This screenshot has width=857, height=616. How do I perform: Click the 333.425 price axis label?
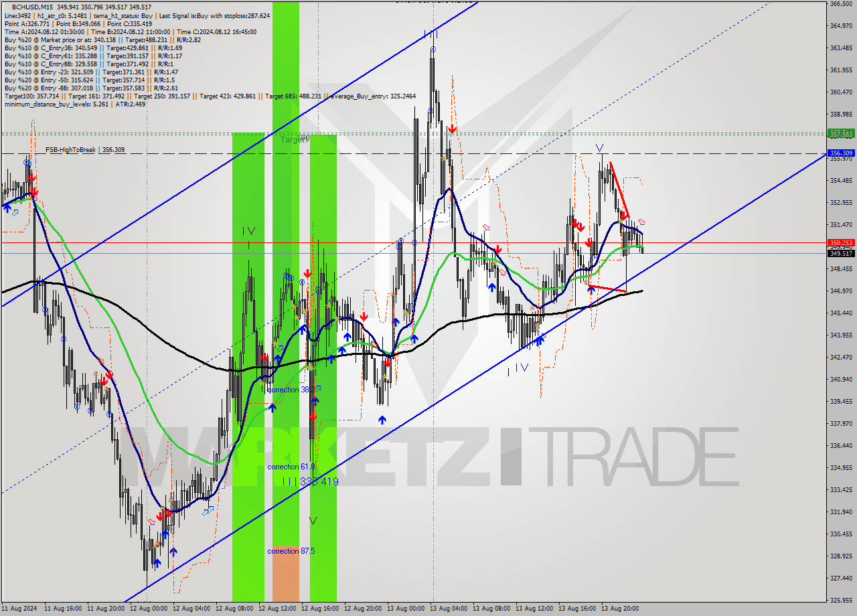click(x=841, y=490)
